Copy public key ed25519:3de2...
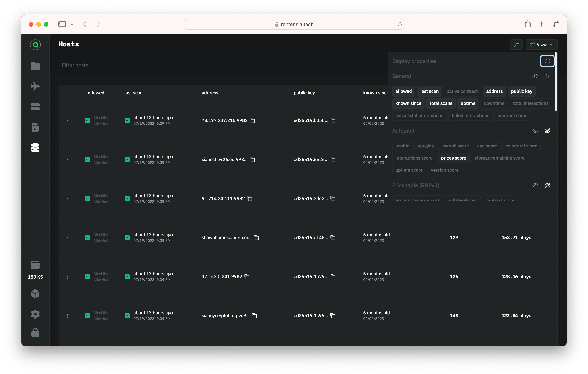 pos(333,199)
